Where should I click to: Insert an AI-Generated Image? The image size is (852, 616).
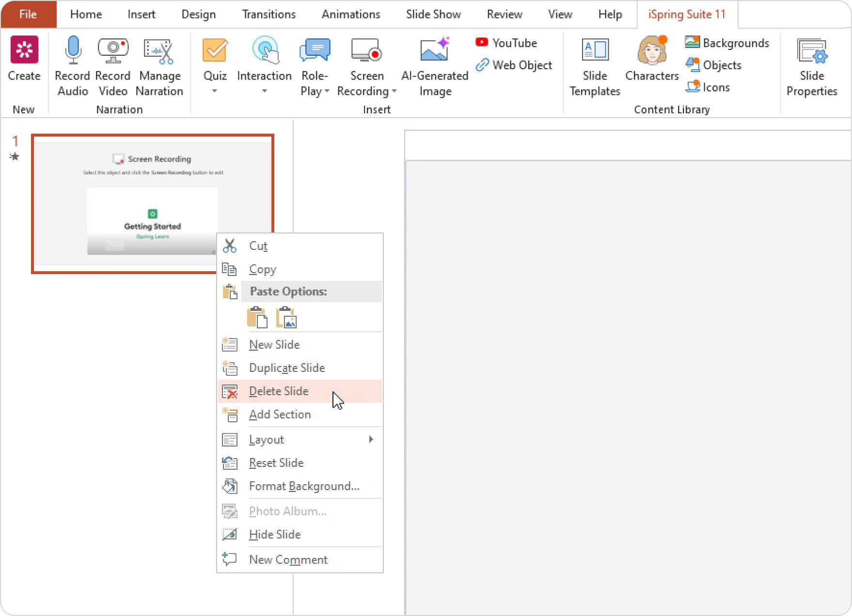pyautogui.click(x=435, y=65)
